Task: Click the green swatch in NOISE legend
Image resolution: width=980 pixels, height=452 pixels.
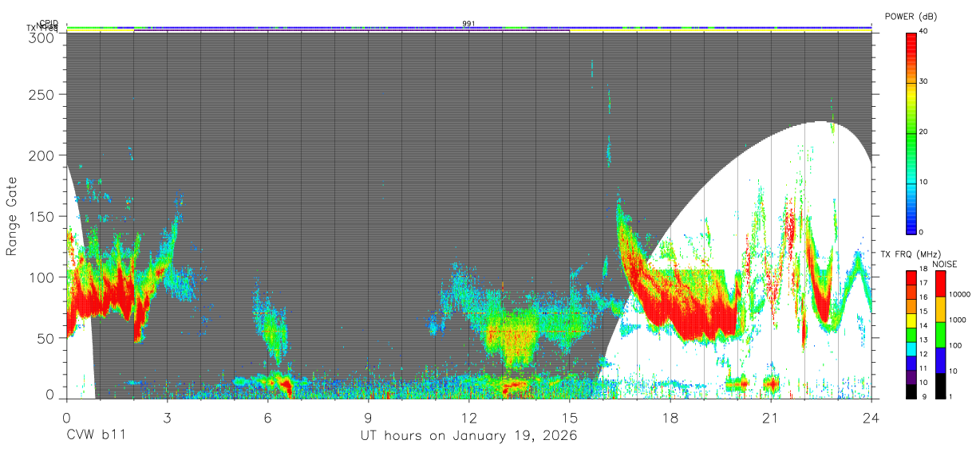Action: [939, 335]
